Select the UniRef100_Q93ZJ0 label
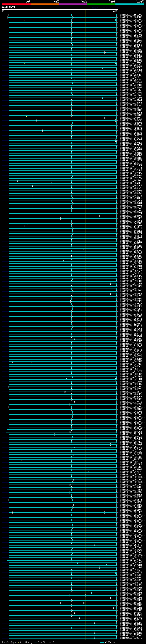The height and width of the screenshot is (644, 146). (x=131, y=47)
